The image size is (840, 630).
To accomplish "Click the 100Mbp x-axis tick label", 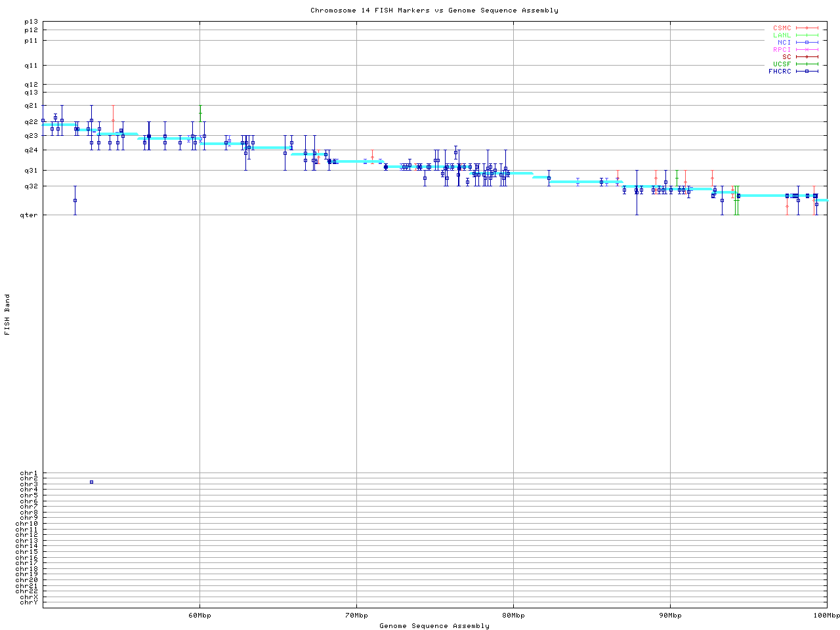I will [826, 616].
